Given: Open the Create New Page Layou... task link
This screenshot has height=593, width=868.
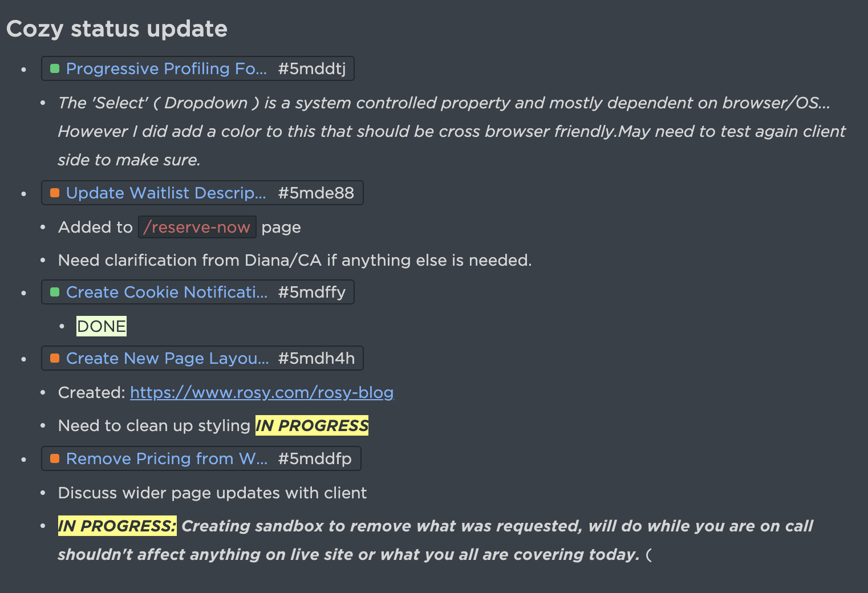Looking at the screenshot, I should pos(167,358).
